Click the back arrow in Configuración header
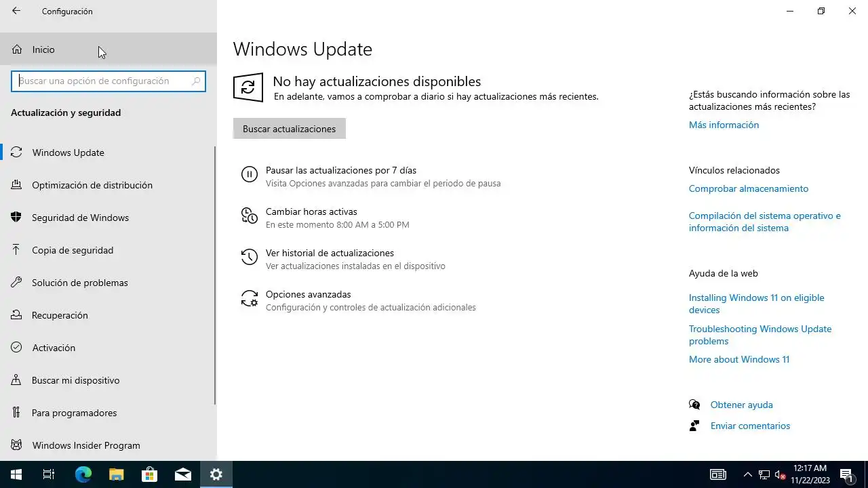This screenshot has width=868, height=488. coord(16,11)
